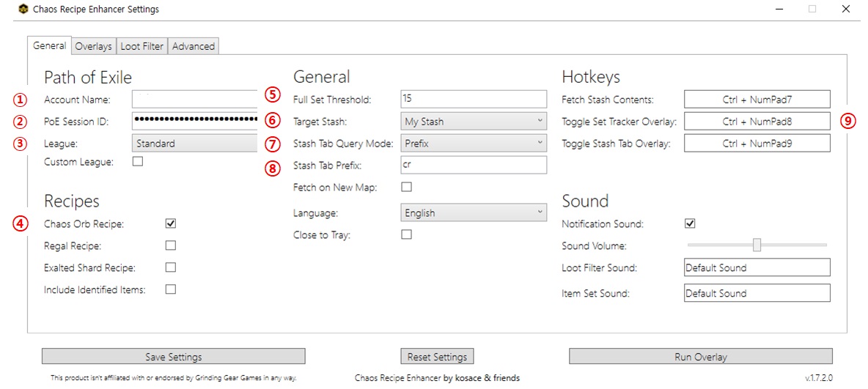
Task: Open the Language dropdown
Action: click(473, 212)
